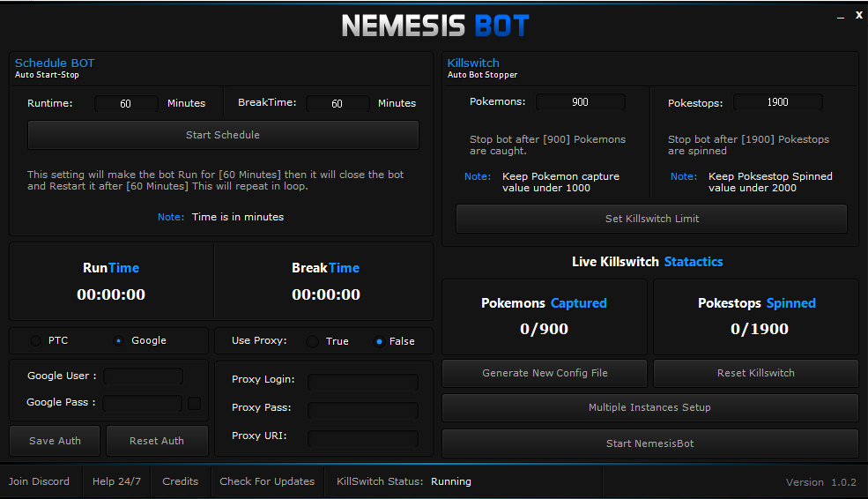Set Use Proxy to False

click(380, 341)
